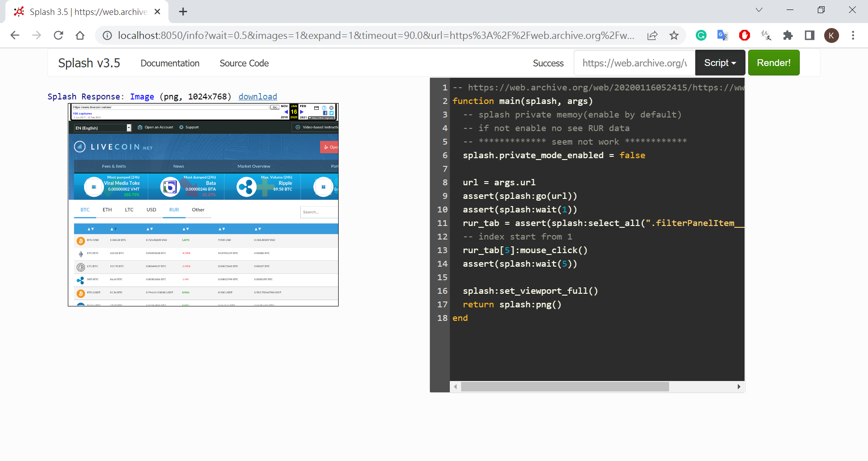Open the Chrome three-dot menu
This screenshot has width=868, height=461.
pyautogui.click(x=853, y=35)
